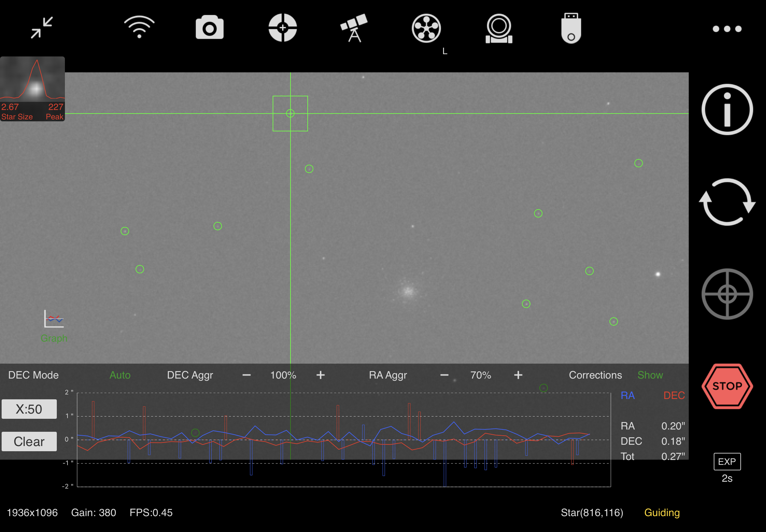Click the info circle button
Viewport: 766px width, 532px height.
tap(727, 110)
